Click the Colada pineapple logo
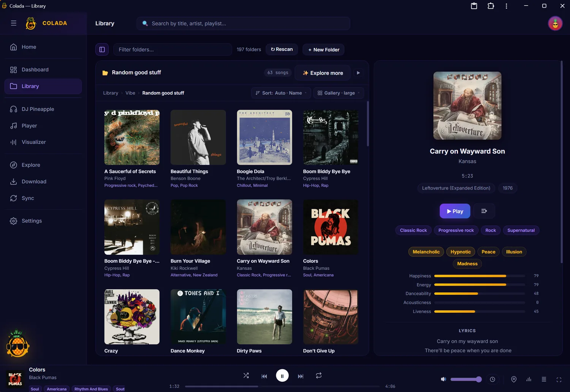 (31, 23)
